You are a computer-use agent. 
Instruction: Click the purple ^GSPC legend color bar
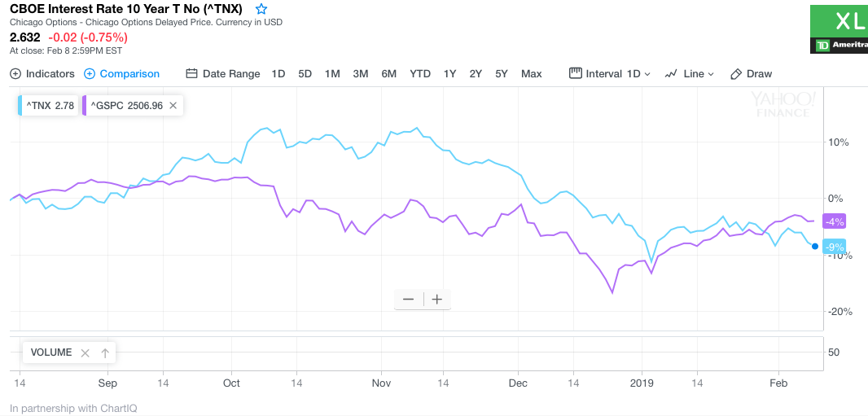(x=84, y=105)
